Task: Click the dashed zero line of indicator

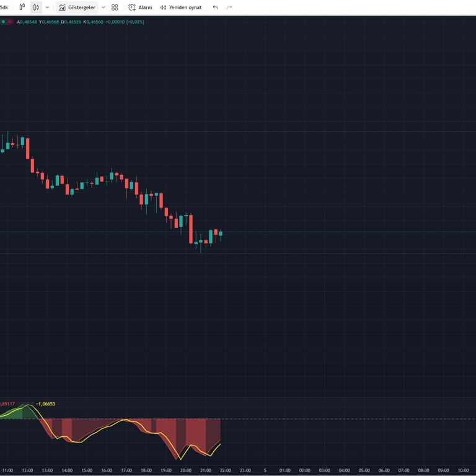Action: point(348,419)
